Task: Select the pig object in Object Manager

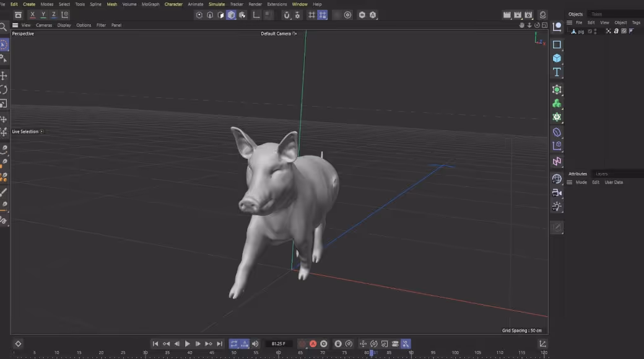Action: (581, 32)
